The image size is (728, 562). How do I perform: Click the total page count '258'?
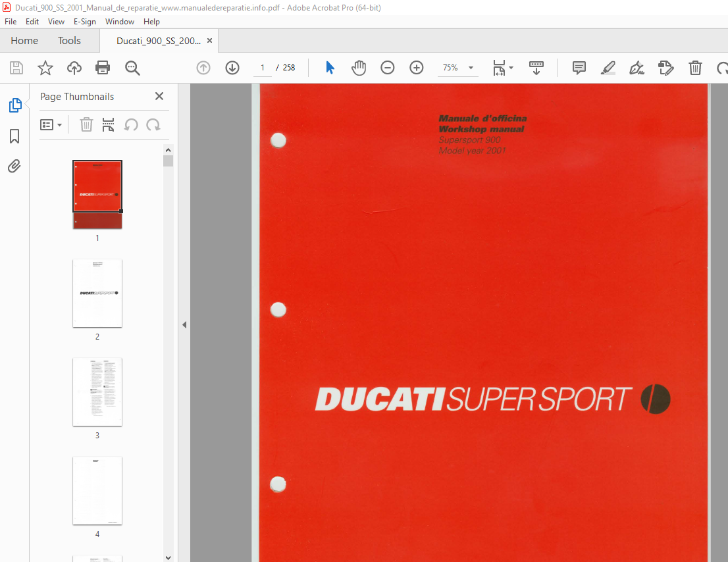289,68
